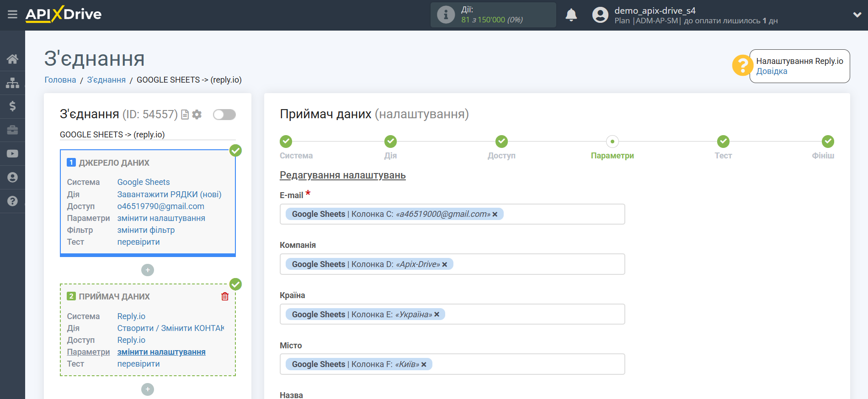
Task: Remove Колонка F tag from Місто
Action: 424,365
